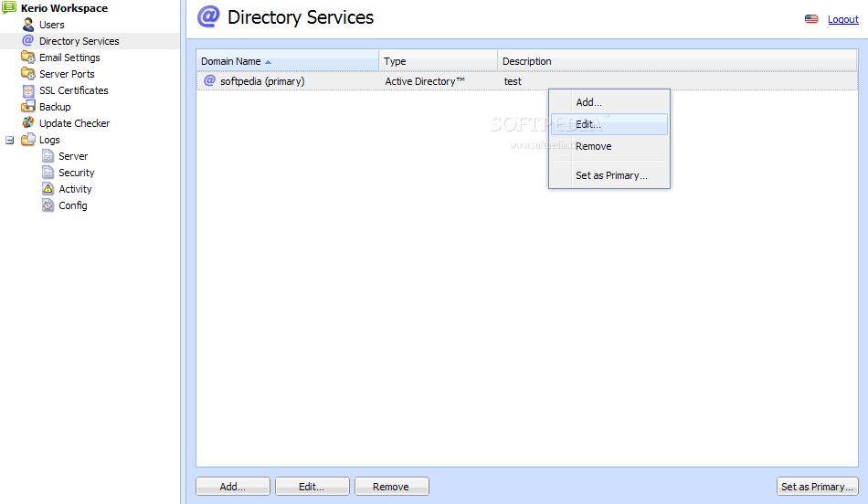This screenshot has width=868, height=504.
Task: Open the Config log entry
Action: [73, 205]
